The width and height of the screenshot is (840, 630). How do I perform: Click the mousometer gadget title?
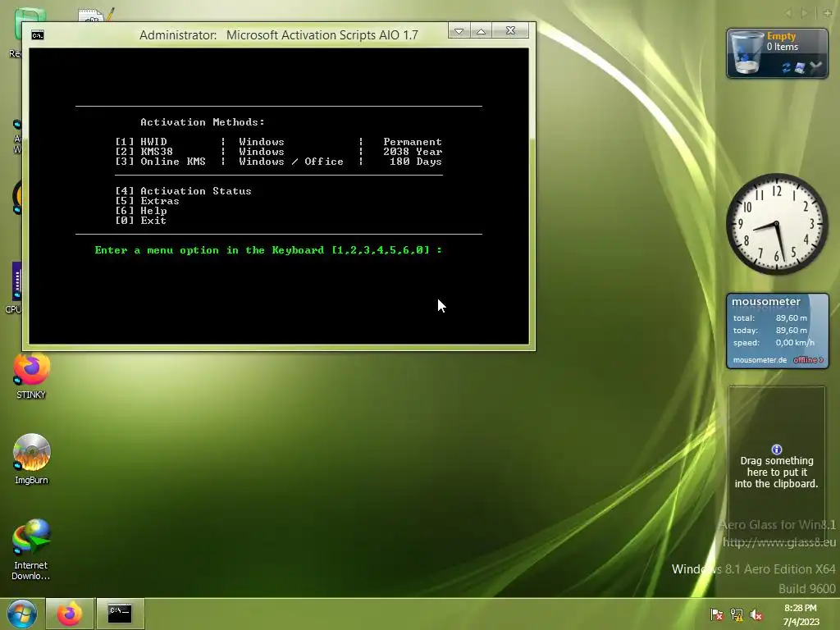[x=766, y=302]
